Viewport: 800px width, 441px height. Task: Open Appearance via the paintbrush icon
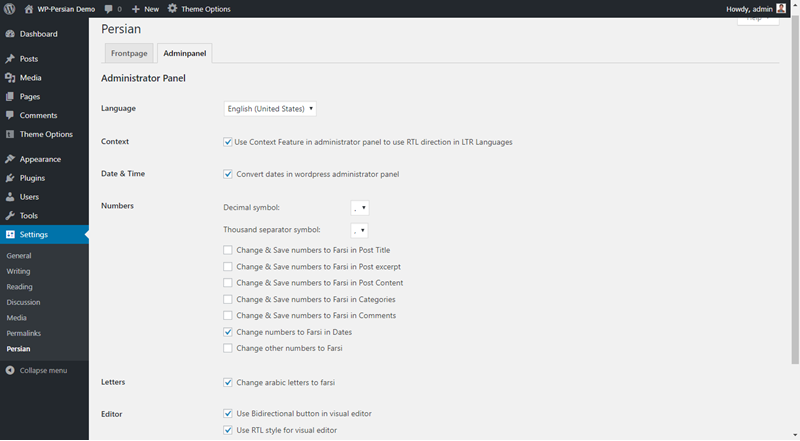(x=10, y=159)
